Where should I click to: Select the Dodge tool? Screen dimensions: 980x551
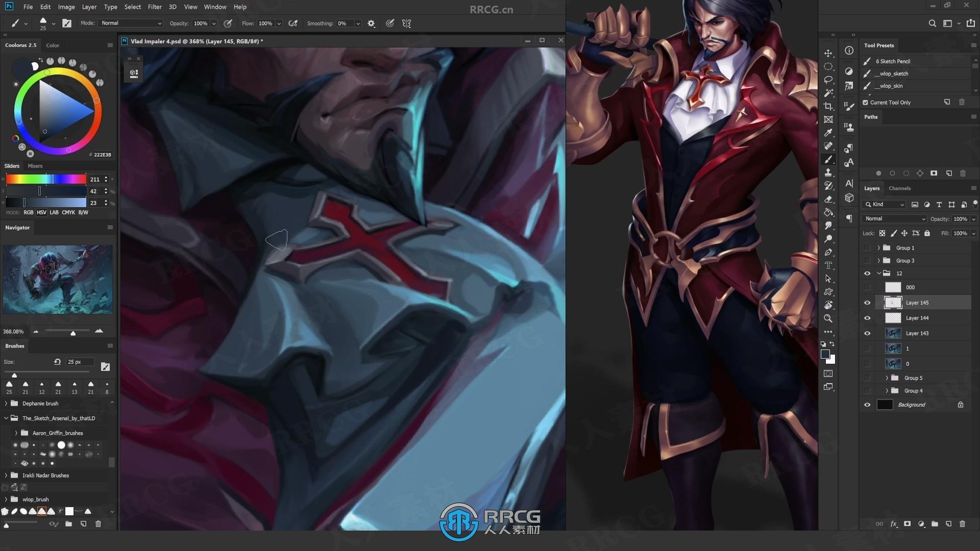[x=828, y=239]
